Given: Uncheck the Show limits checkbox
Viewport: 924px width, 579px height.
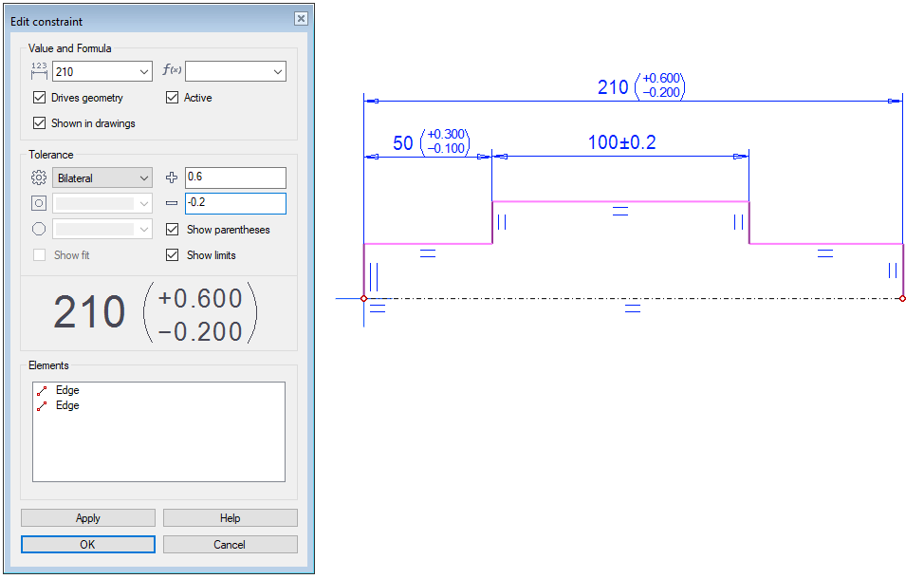Looking at the screenshot, I should tap(173, 255).
